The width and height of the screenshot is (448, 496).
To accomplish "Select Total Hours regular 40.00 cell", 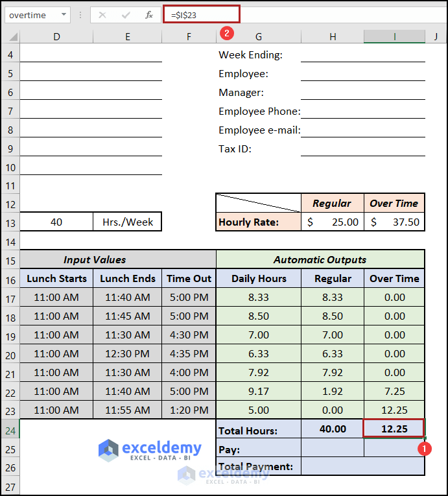I will pyautogui.click(x=333, y=429).
